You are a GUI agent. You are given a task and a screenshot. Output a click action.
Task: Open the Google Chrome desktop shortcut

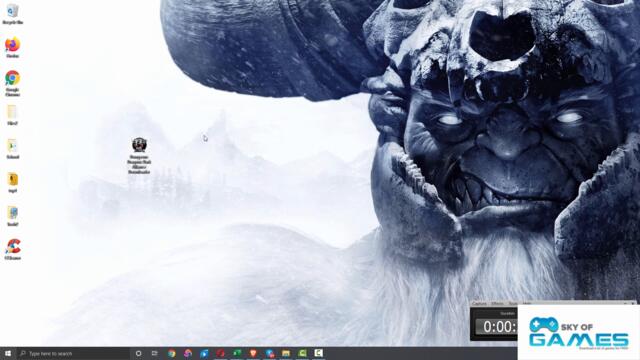13,83
